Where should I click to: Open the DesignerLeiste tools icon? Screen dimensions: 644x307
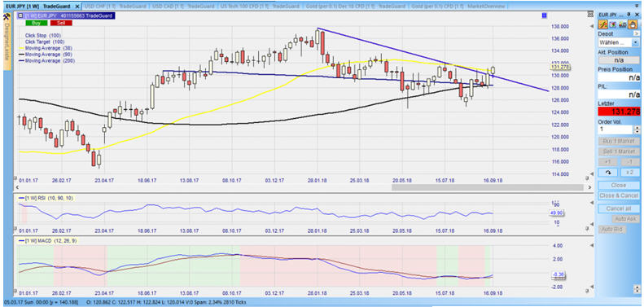(7, 17)
